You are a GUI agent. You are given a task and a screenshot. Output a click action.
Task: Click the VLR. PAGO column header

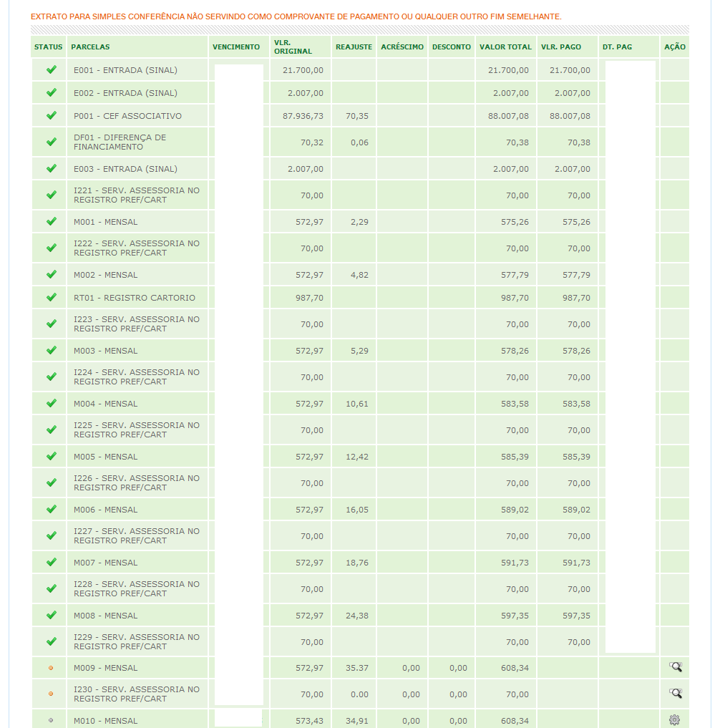click(x=560, y=47)
